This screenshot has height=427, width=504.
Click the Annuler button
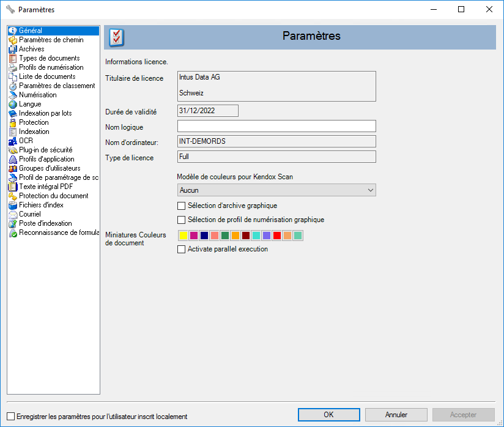(396, 415)
